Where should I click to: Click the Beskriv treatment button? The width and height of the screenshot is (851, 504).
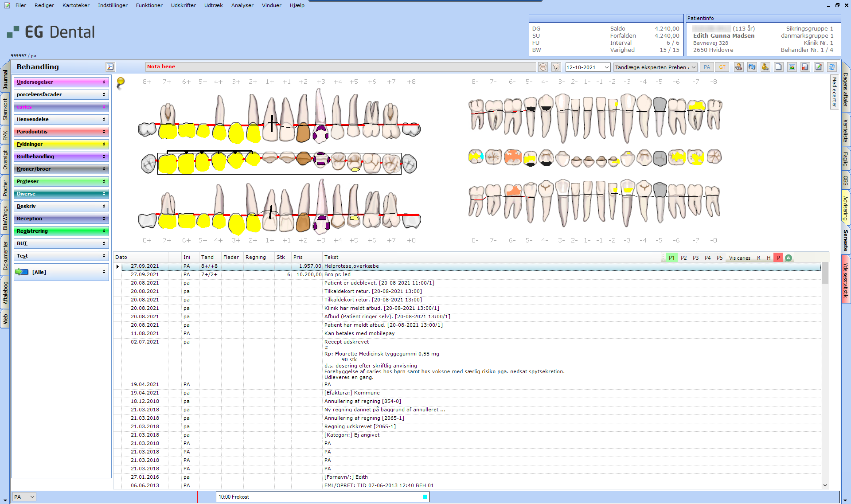pos(61,206)
